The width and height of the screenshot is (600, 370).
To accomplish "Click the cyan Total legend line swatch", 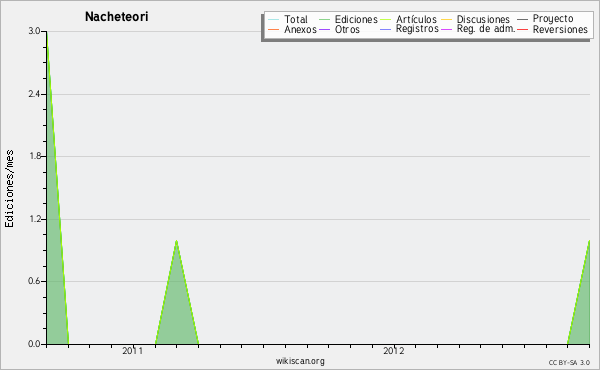I will 274,19.
